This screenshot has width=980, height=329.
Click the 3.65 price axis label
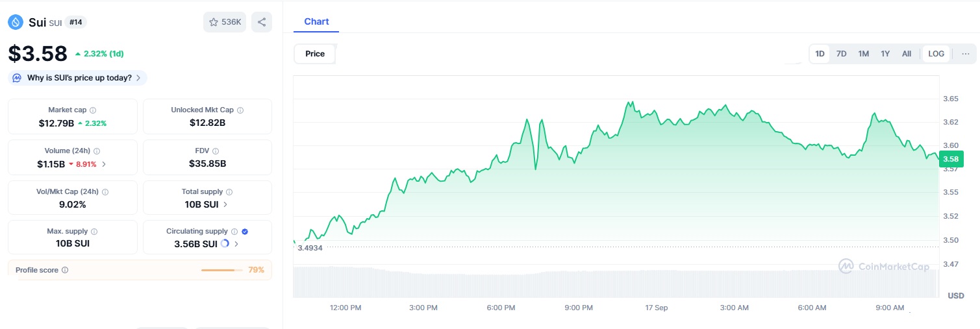point(950,99)
